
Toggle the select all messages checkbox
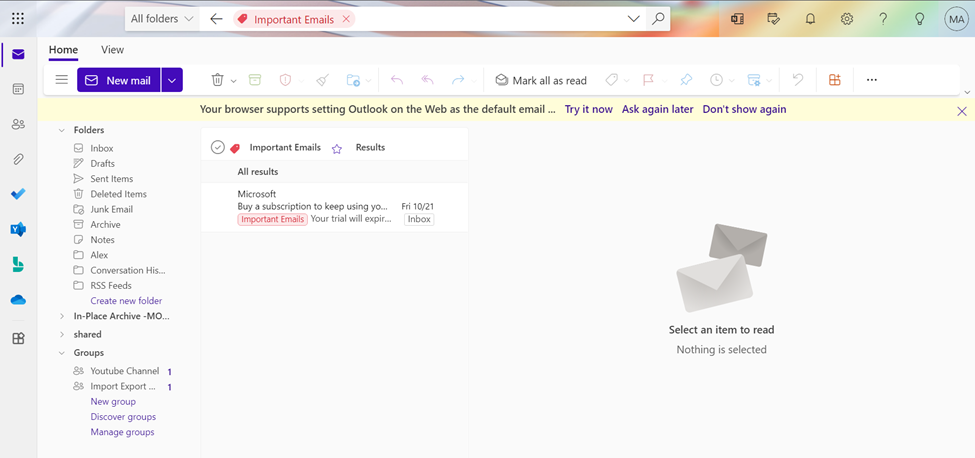click(217, 147)
